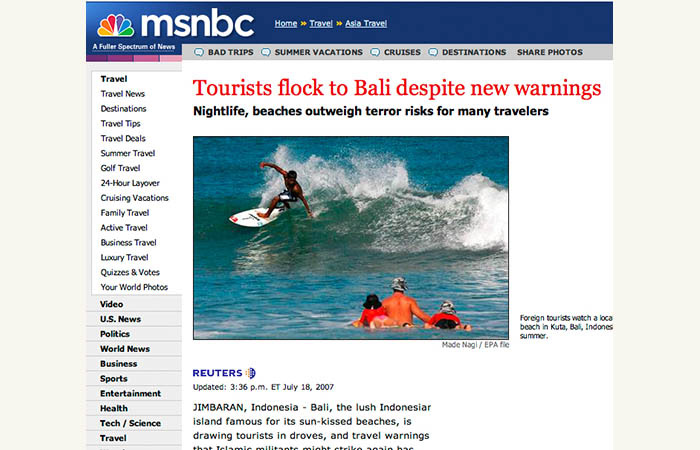Click the MSNBC peacock logo
This screenshot has height=450, width=700.
point(116,25)
